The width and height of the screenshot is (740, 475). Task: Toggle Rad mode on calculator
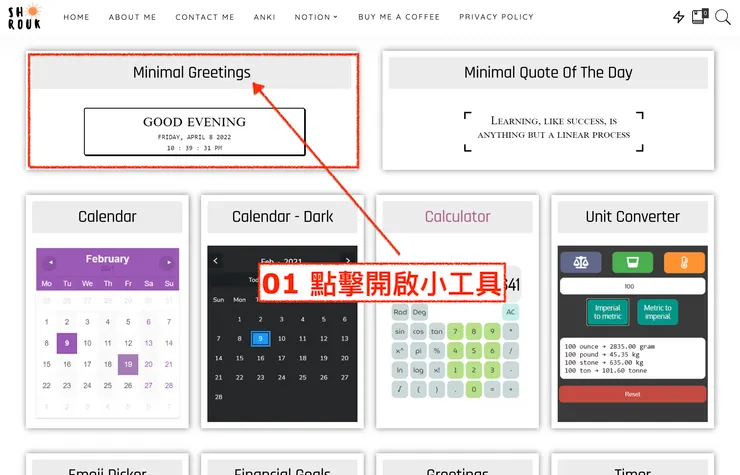point(400,312)
